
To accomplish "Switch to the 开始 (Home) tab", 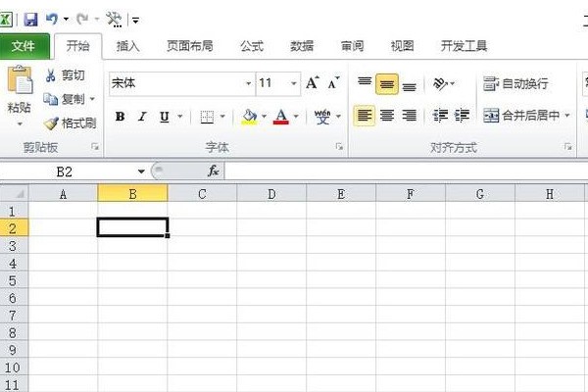I will [x=77, y=46].
